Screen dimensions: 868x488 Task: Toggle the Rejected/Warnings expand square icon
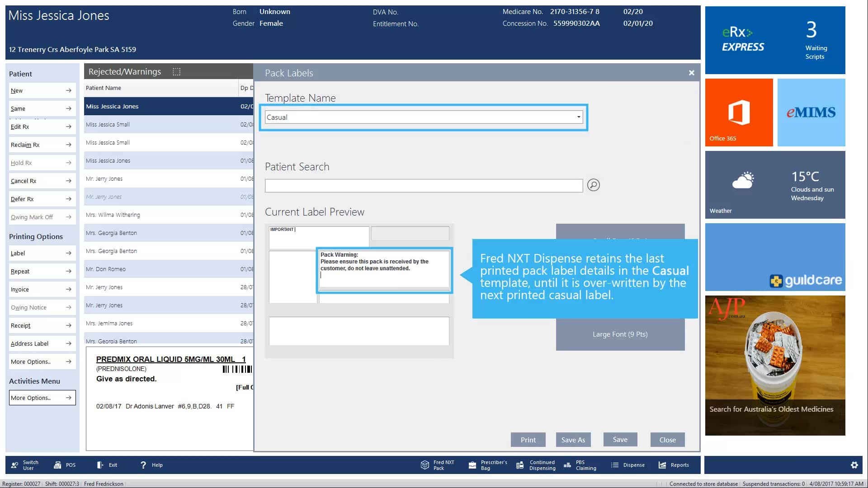click(177, 71)
